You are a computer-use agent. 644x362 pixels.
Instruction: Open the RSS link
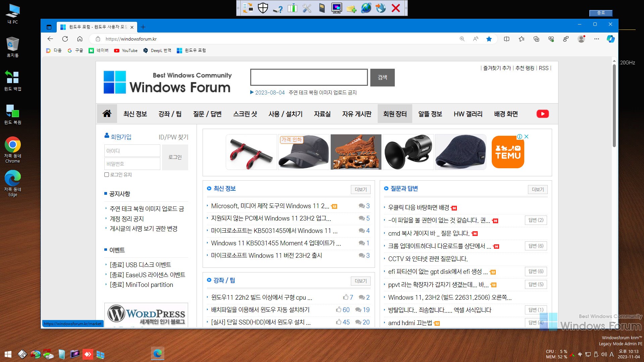point(544,68)
